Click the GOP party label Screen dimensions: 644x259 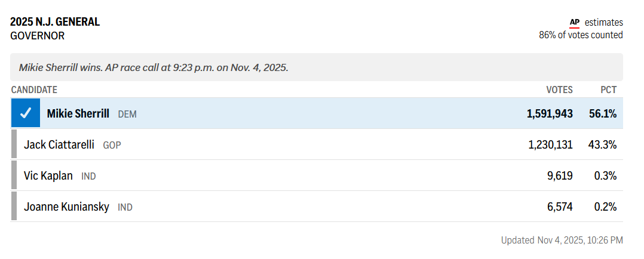112,145
